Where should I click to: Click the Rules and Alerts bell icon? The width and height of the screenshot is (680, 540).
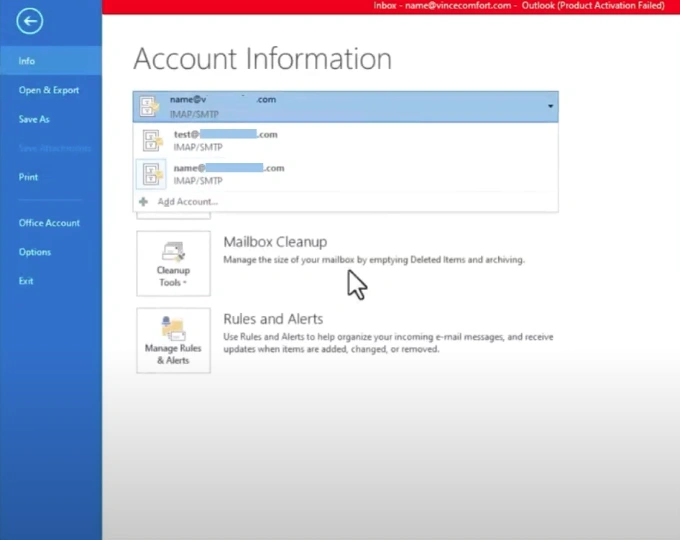173,329
